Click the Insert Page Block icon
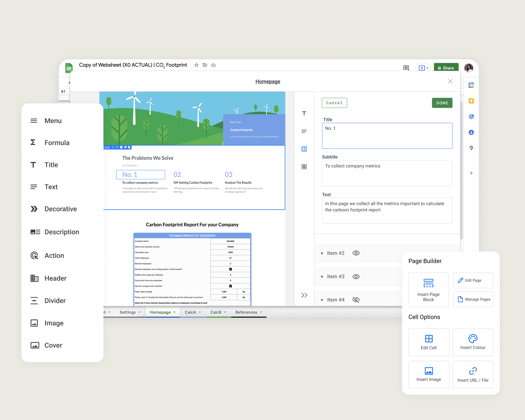Viewport: 525px width, 420px height. (428, 283)
